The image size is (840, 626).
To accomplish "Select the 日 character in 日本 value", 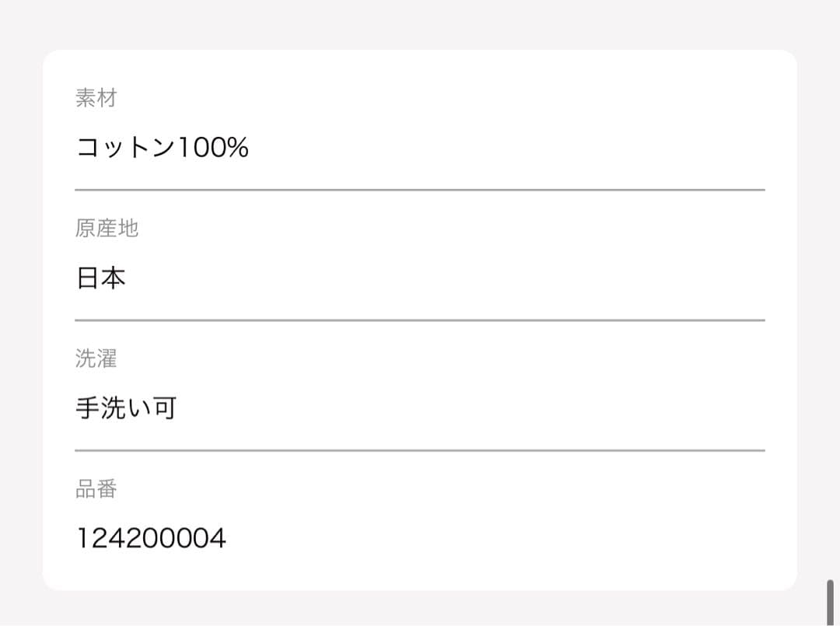I will [88, 278].
